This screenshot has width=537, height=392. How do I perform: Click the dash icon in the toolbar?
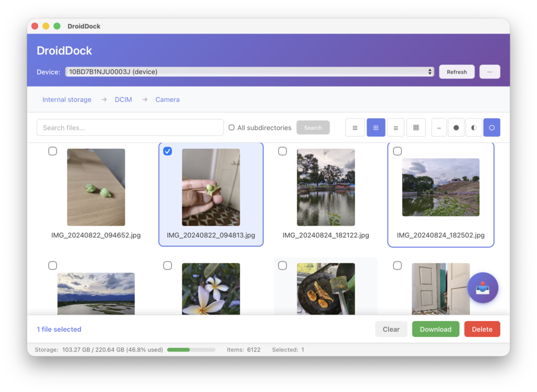click(439, 127)
